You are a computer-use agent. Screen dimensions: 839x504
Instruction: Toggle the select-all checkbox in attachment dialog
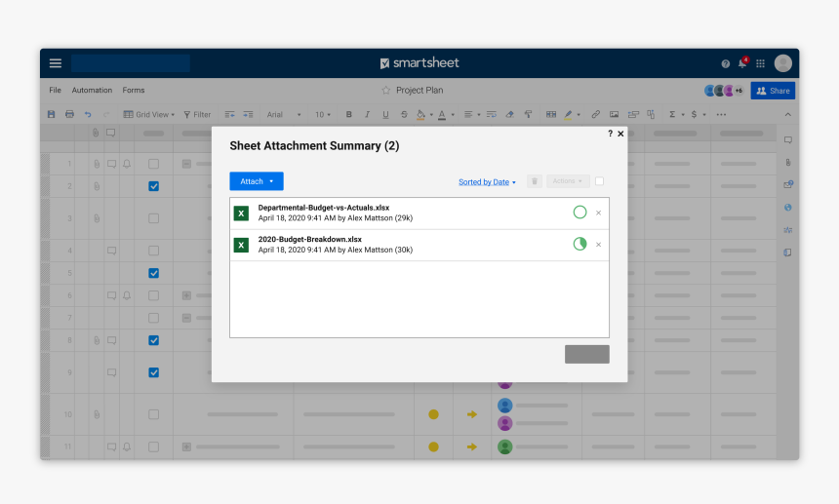click(x=599, y=181)
